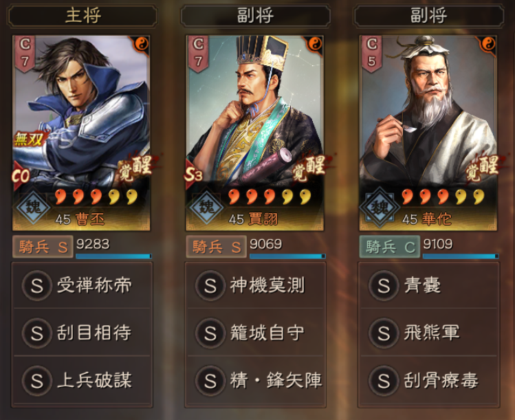Click the yin-yang icon on 曹丕's card

pyautogui.click(x=142, y=43)
